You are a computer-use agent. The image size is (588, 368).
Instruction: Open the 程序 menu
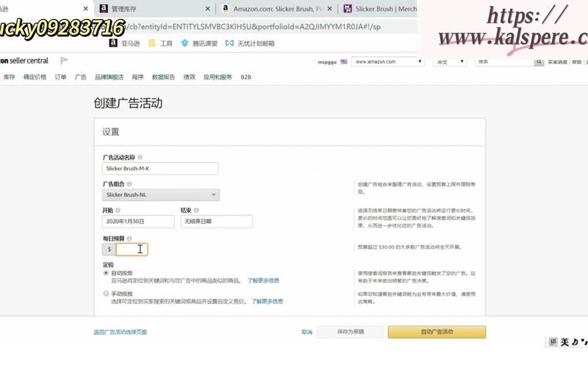pos(137,77)
